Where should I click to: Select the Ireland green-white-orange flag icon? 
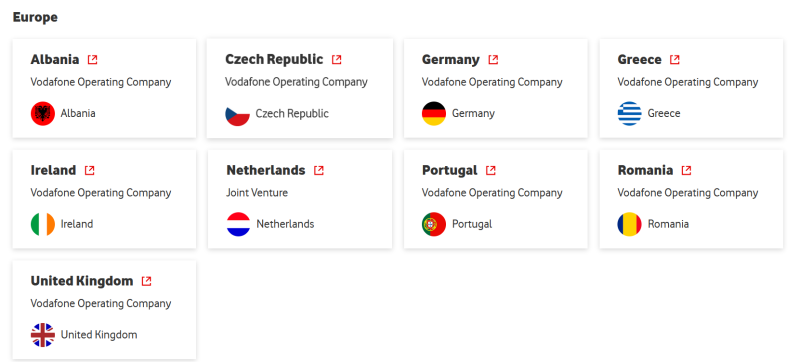(x=43, y=224)
